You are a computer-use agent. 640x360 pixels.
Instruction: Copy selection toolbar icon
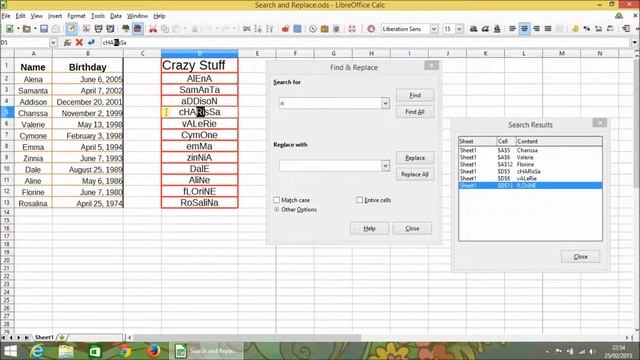coord(165,29)
